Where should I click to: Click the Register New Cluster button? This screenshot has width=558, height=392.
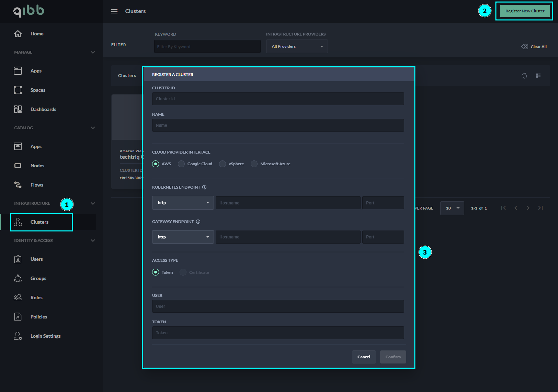pyautogui.click(x=525, y=11)
